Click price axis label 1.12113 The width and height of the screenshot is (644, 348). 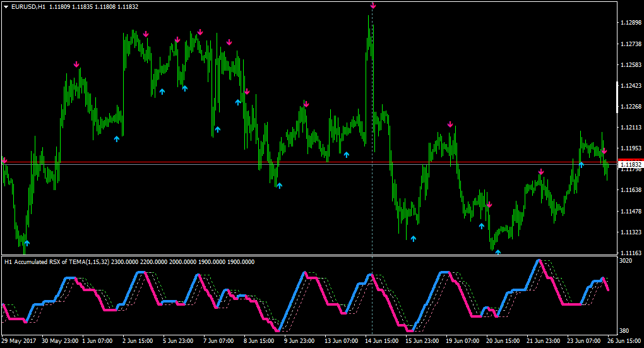pos(631,128)
